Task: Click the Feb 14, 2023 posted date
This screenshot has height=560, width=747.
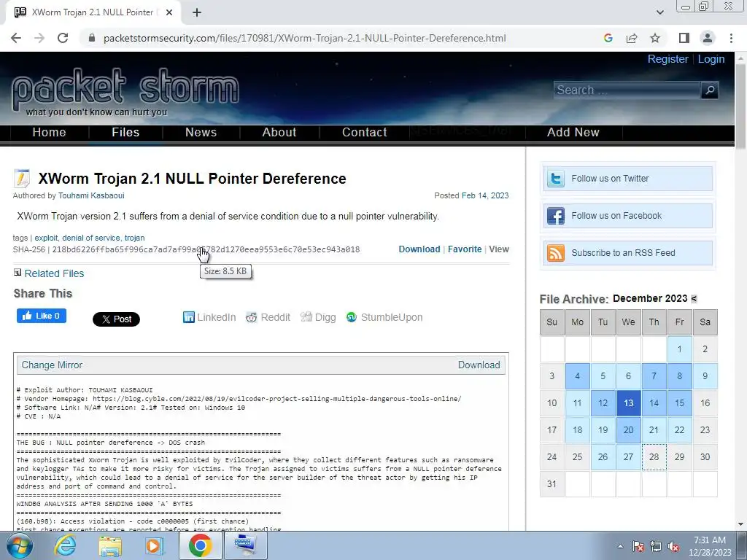Action: coord(485,195)
